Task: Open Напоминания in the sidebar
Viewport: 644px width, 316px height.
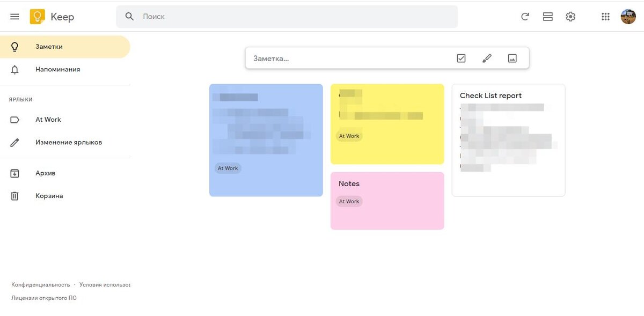Action: tap(65, 69)
